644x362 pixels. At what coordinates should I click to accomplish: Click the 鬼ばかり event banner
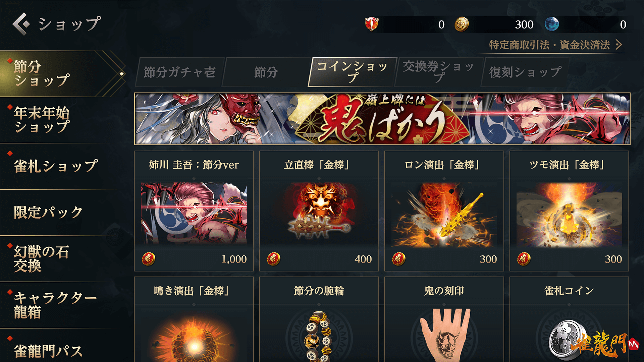(382, 119)
